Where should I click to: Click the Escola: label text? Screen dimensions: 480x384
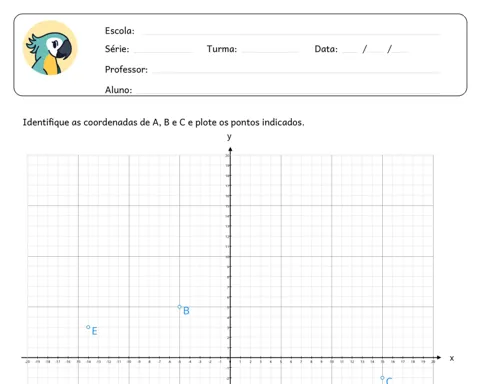(x=120, y=31)
